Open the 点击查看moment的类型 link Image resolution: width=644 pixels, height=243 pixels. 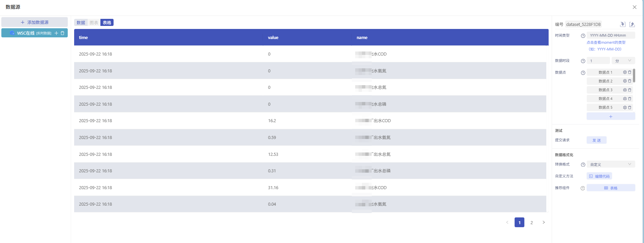pyautogui.click(x=606, y=42)
